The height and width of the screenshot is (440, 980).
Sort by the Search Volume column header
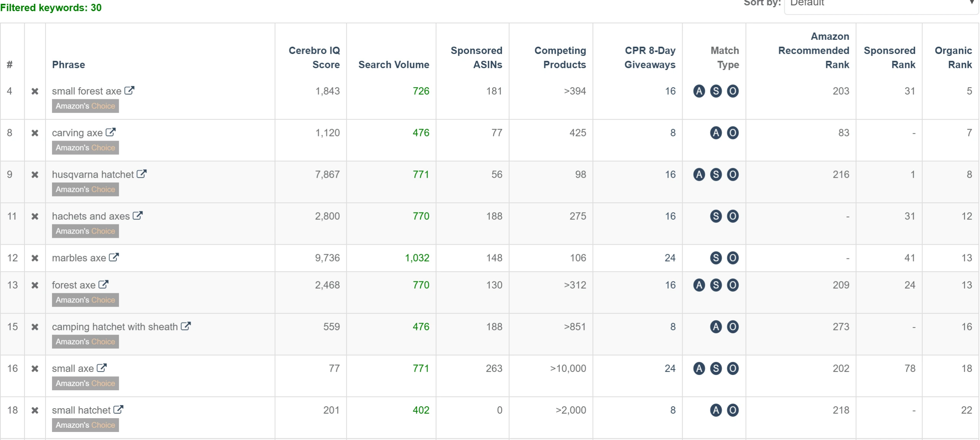click(x=394, y=65)
